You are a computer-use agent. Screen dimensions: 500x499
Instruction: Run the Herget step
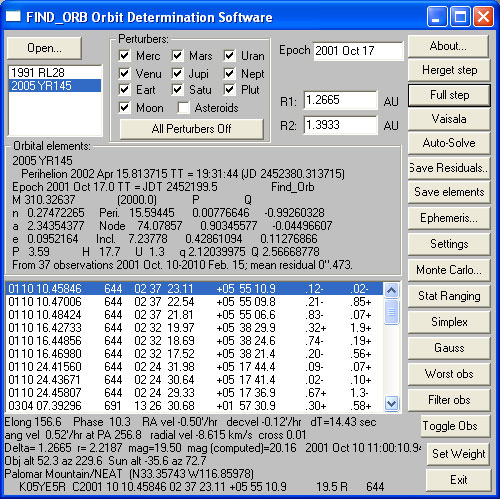pos(449,70)
